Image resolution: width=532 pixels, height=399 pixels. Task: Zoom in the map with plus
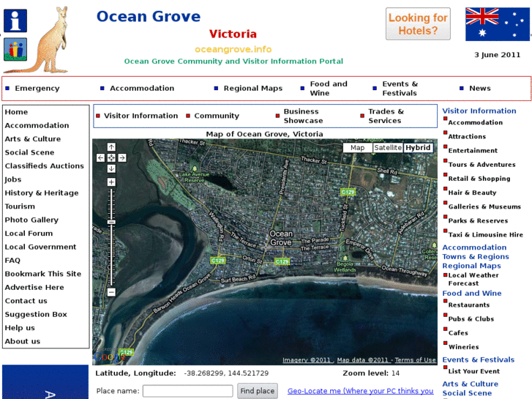pyautogui.click(x=111, y=182)
